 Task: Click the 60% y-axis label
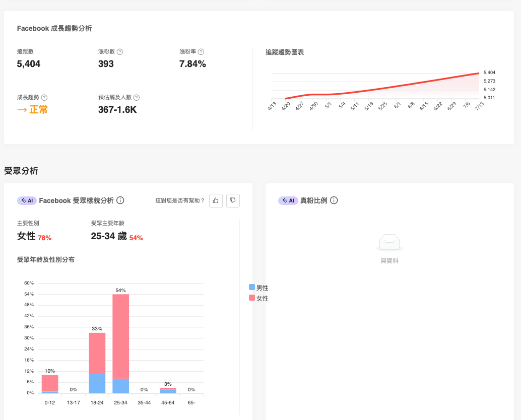[x=29, y=283]
